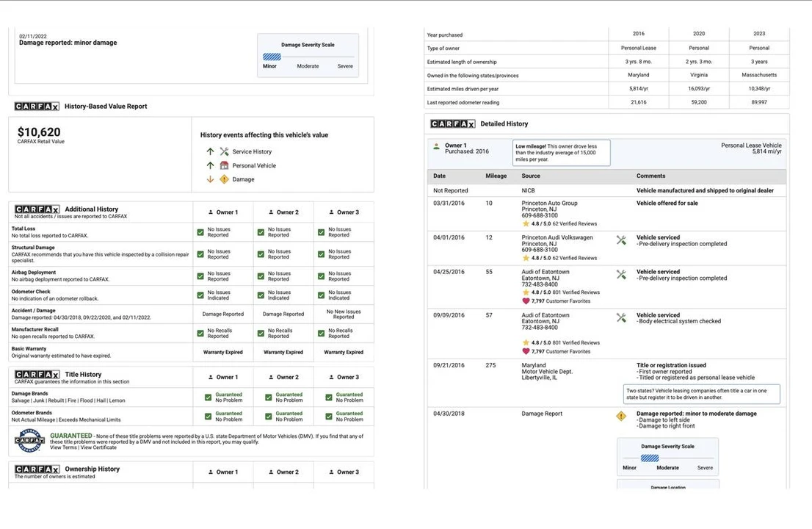Open 62 Verified Reviews on 03/31/2016 entry
The width and height of the screenshot is (812, 529).
point(575,224)
